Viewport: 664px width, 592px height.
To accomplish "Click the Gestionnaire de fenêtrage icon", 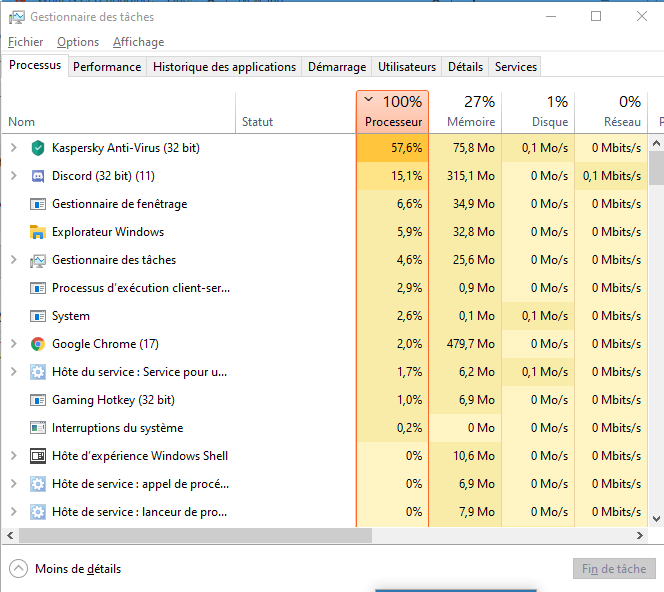I will [38, 204].
